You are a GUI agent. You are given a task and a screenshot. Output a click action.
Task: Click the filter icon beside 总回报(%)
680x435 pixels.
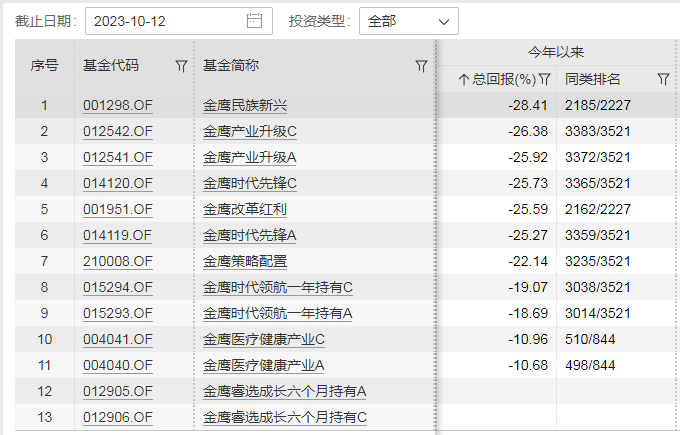[545, 79]
